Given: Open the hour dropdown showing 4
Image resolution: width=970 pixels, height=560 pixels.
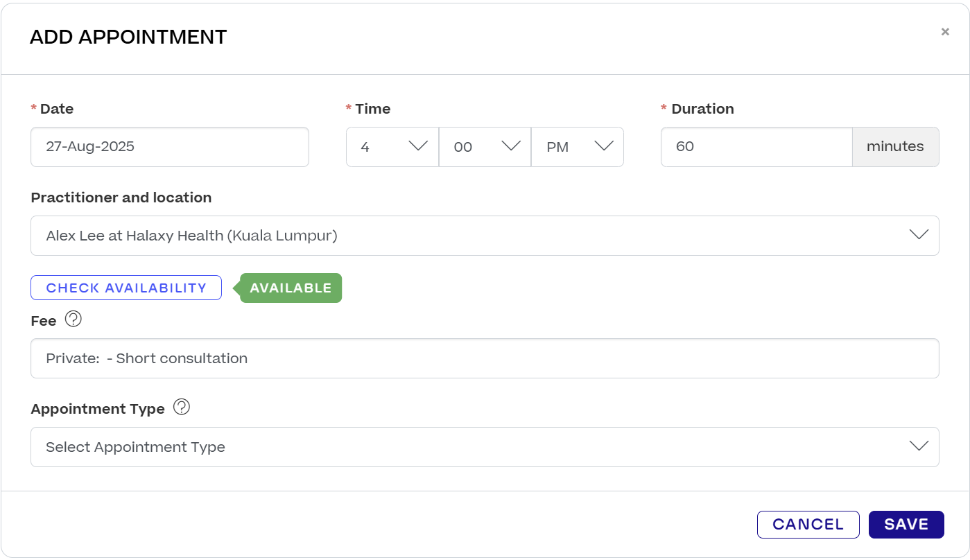Looking at the screenshot, I should (392, 147).
